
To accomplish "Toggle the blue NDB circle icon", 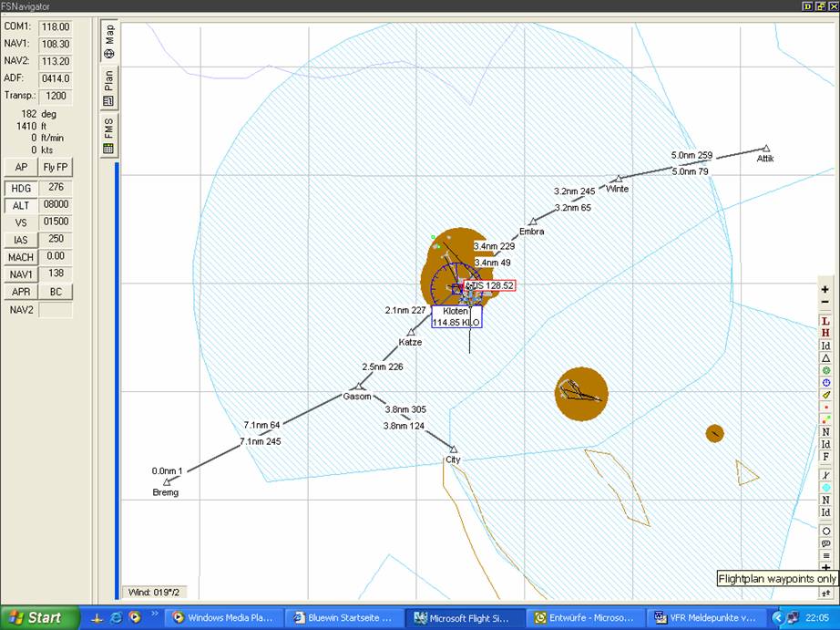I will click(825, 383).
